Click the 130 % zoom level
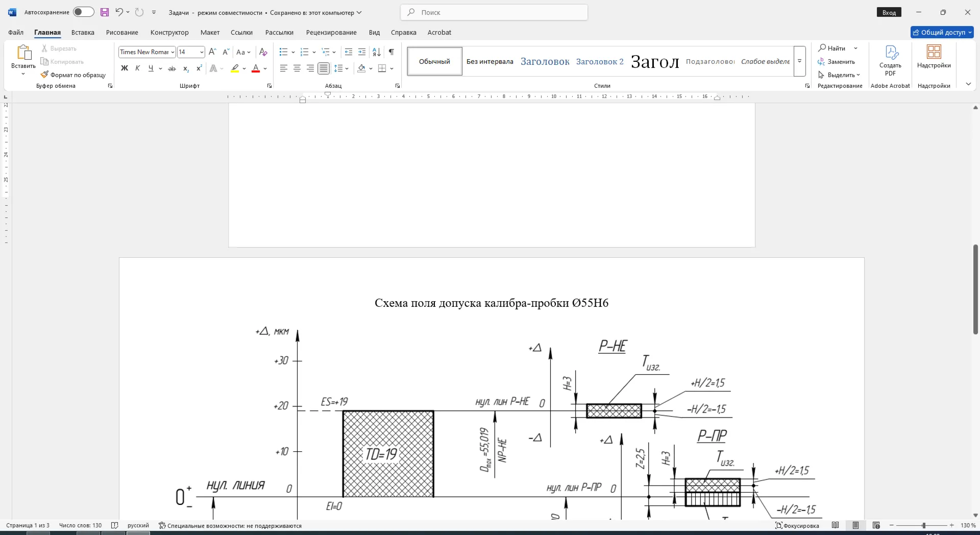The image size is (980, 535). pyautogui.click(x=968, y=525)
